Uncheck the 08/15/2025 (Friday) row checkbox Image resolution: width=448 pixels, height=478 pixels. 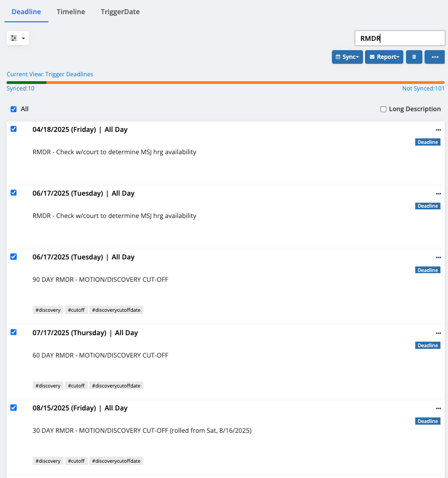click(14, 408)
